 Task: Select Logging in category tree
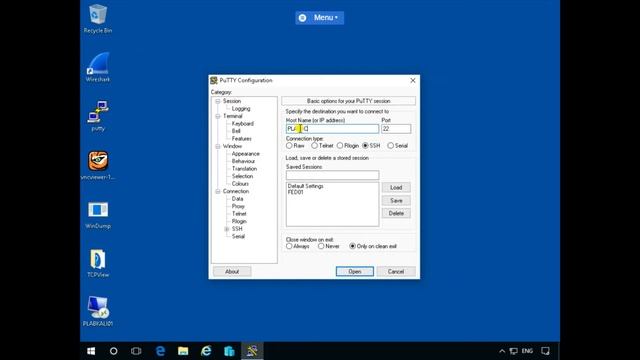click(241, 109)
